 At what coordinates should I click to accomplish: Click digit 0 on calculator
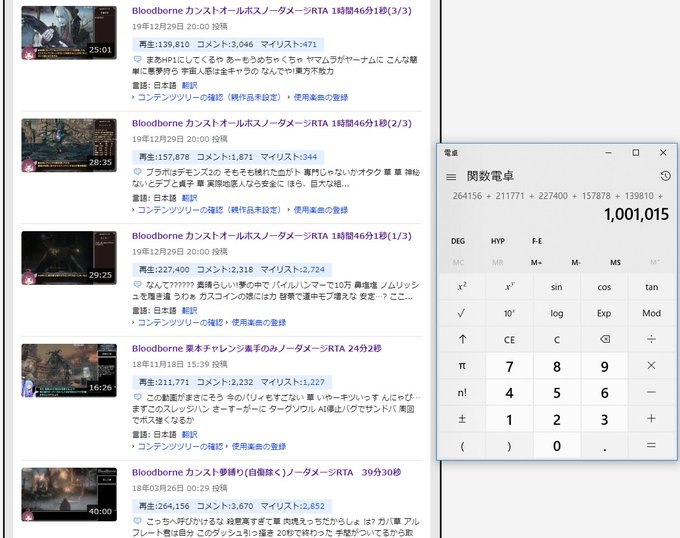click(x=556, y=446)
